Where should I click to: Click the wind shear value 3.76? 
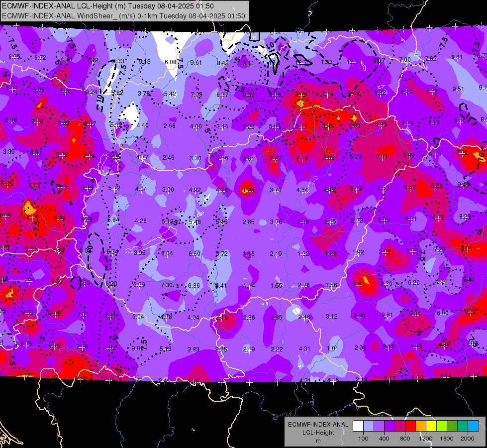pyautogui.click(x=276, y=222)
